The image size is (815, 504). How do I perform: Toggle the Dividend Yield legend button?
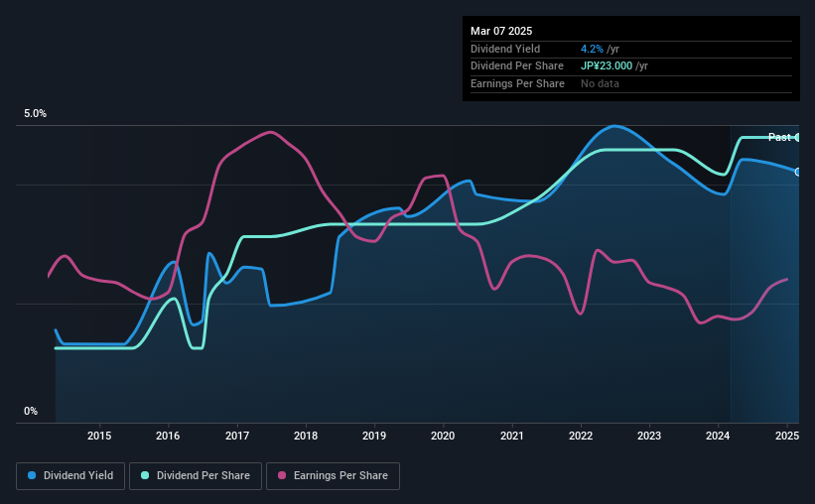[70, 476]
